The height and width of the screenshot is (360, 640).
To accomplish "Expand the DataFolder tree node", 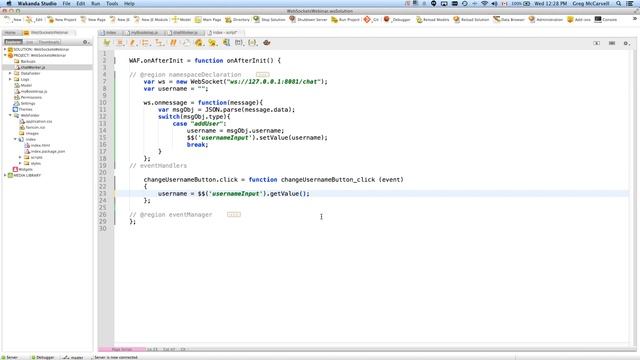I will click(10, 73).
